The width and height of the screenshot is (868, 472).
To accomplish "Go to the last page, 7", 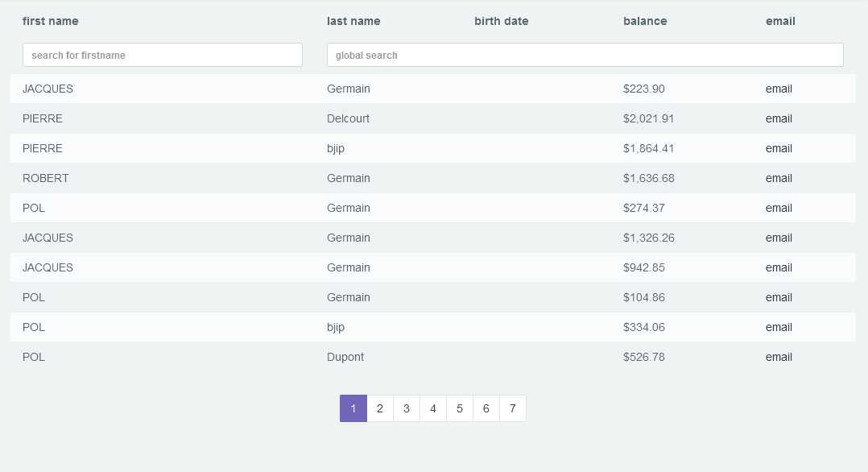I will pos(513,408).
